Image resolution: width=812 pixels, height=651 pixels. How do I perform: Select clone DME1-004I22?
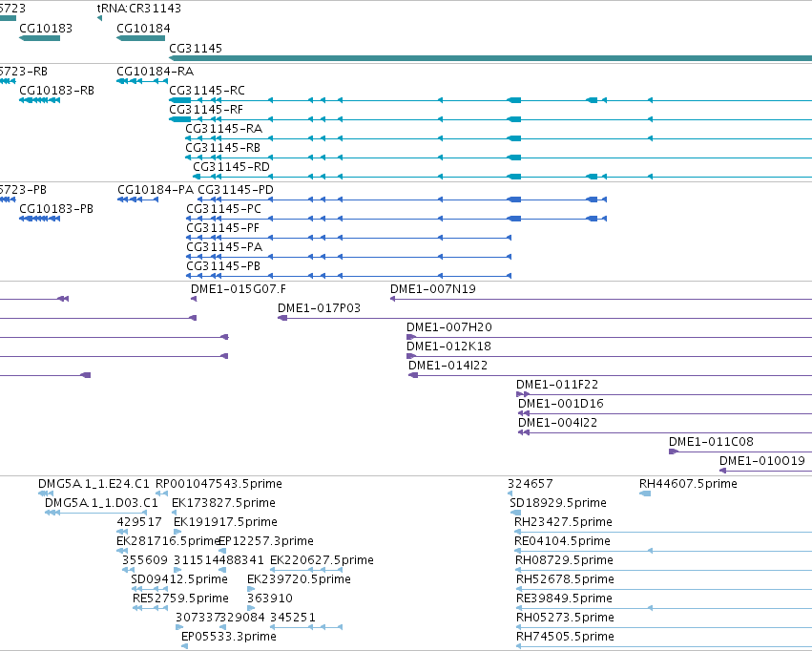coord(558,423)
